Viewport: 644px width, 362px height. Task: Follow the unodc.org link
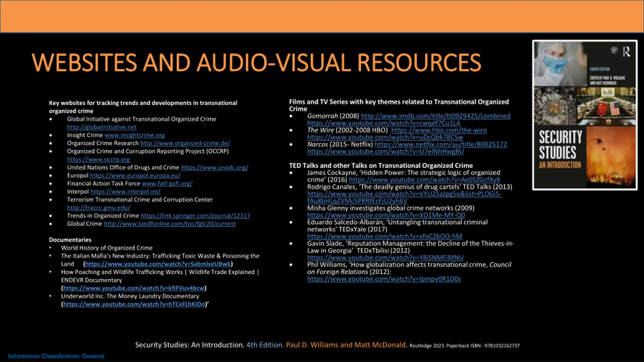point(215,167)
